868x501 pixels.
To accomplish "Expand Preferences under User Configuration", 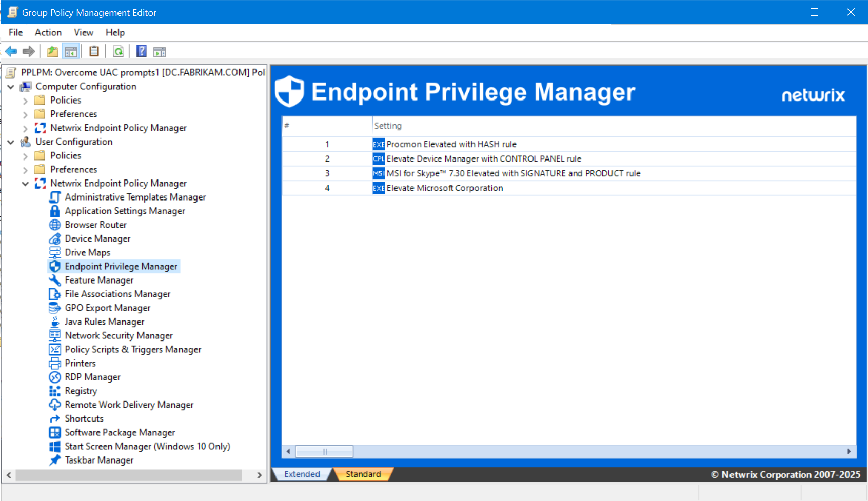I will pyautogui.click(x=25, y=170).
